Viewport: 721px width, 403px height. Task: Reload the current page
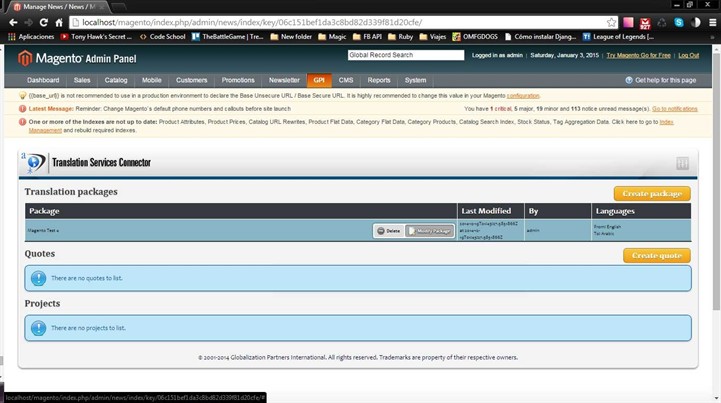coord(44,22)
